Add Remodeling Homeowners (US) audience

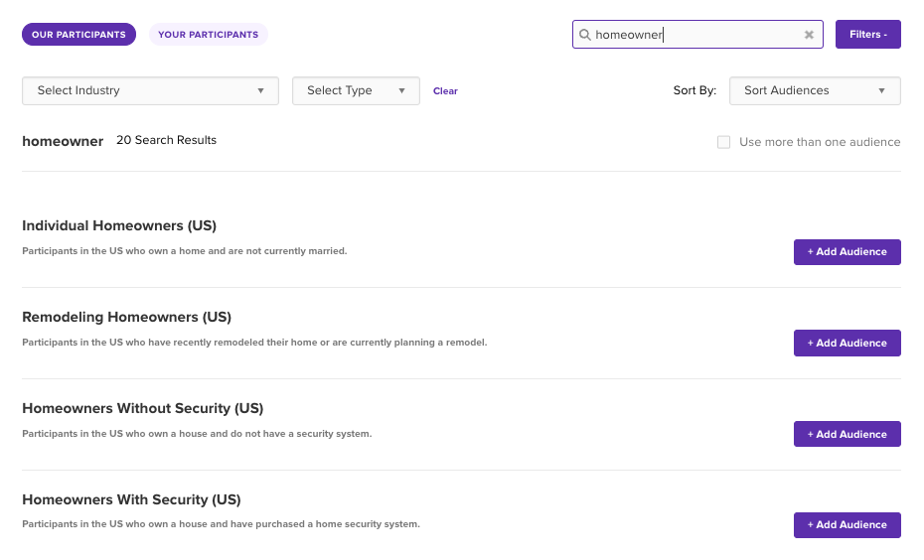[x=847, y=343]
